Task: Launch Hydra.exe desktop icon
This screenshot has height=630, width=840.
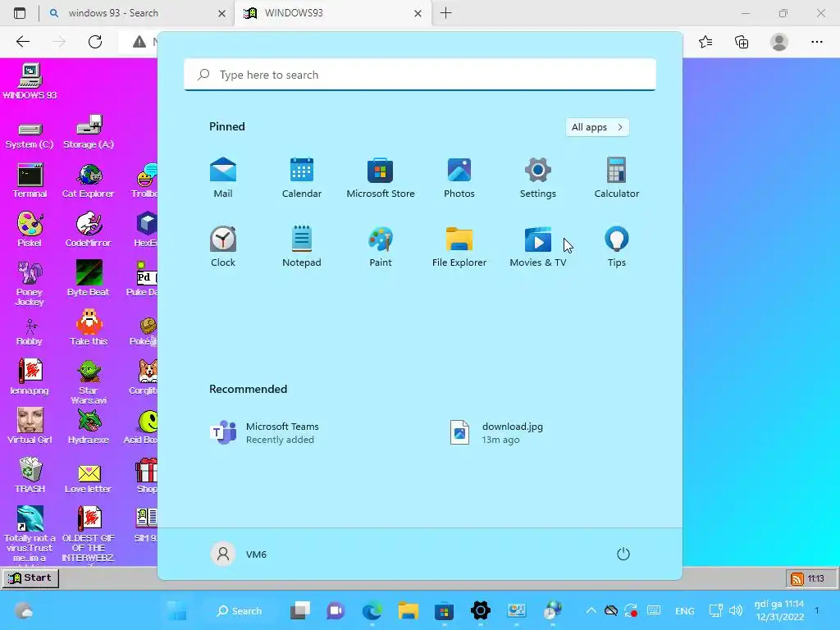Action: click(89, 427)
